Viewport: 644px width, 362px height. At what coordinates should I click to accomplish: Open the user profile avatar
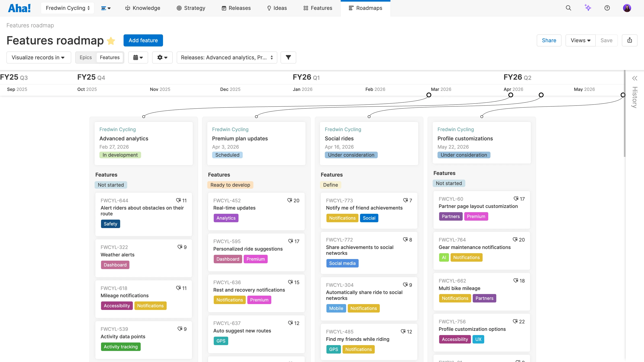pos(627,8)
